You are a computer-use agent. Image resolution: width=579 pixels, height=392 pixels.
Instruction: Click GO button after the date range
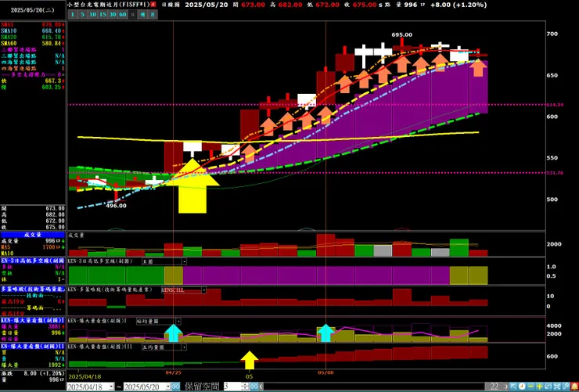coord(175,387)
